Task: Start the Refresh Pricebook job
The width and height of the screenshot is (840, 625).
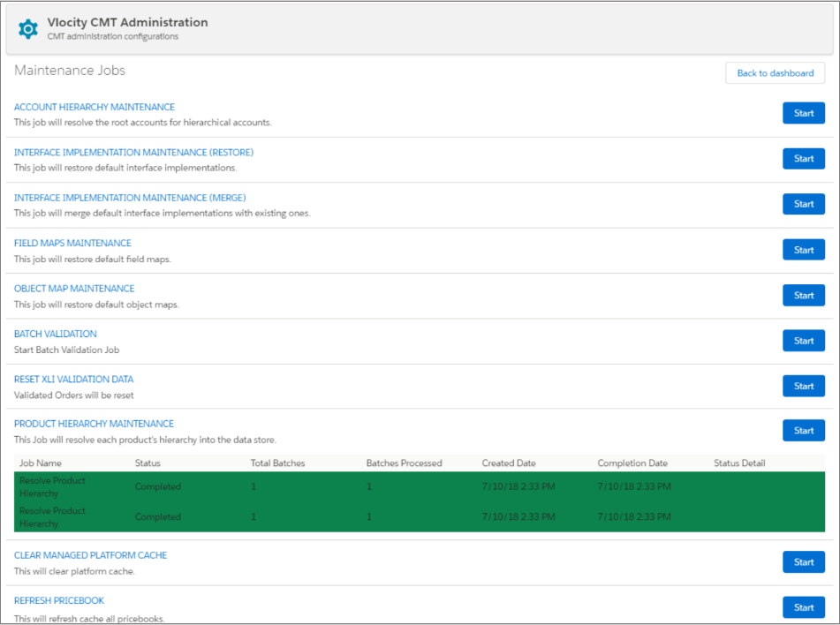Action: click(x=804, y=607)
